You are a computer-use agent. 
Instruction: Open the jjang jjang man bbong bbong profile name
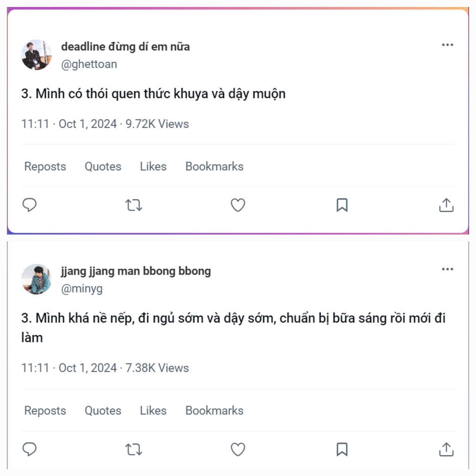coord(136,271)
